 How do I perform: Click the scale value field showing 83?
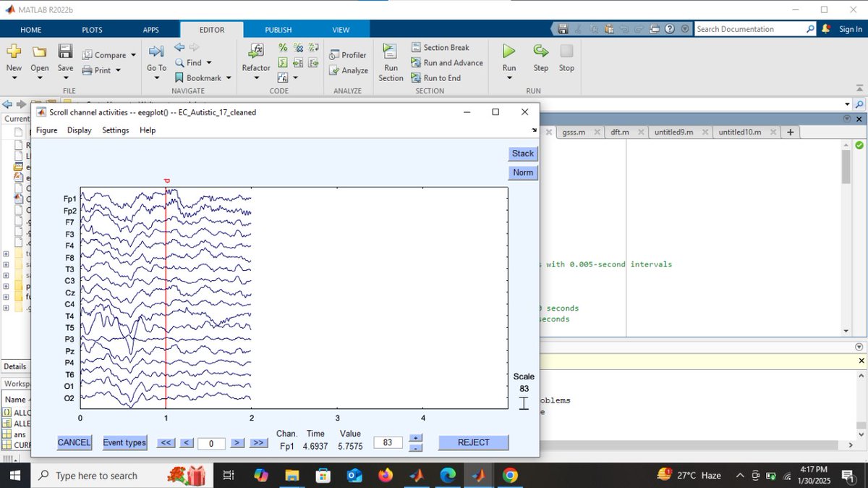coord(388,442)
